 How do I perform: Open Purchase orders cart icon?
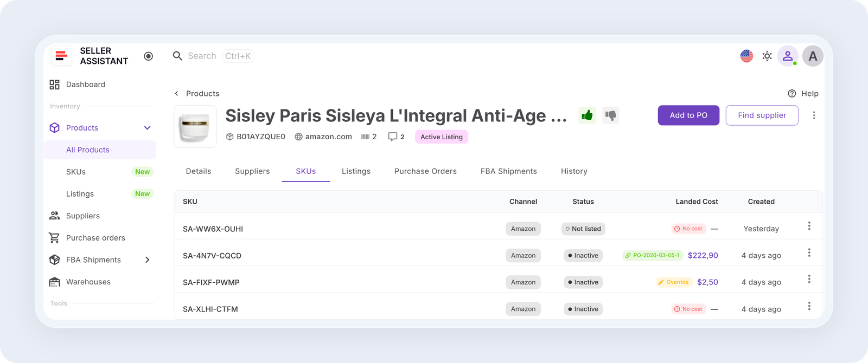[54, 238]
